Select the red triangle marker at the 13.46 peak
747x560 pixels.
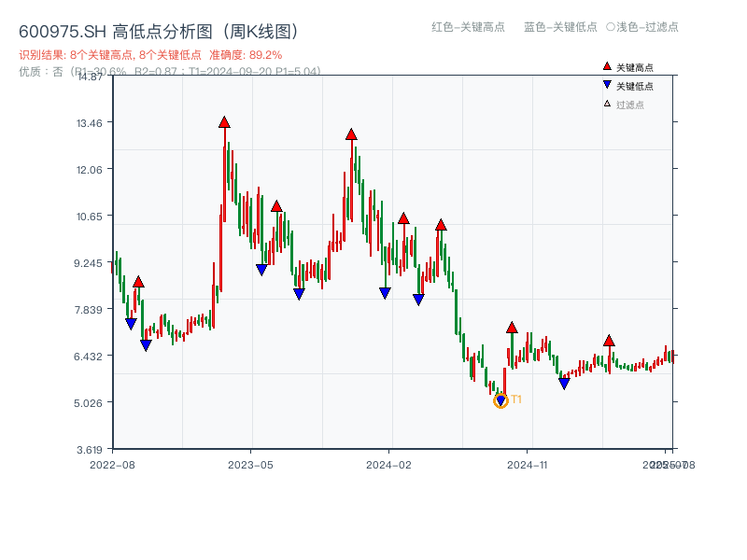click(224, 120)
